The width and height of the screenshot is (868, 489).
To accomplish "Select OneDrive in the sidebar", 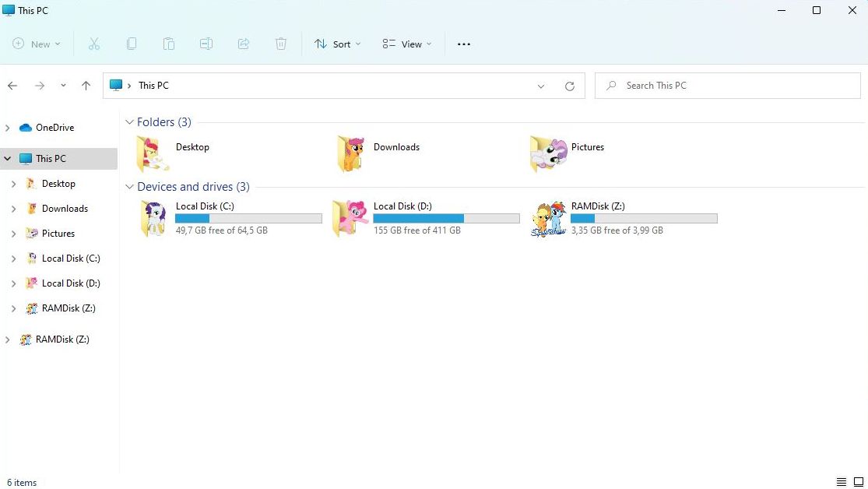I will pyautogui.click(x=54, y=128).
